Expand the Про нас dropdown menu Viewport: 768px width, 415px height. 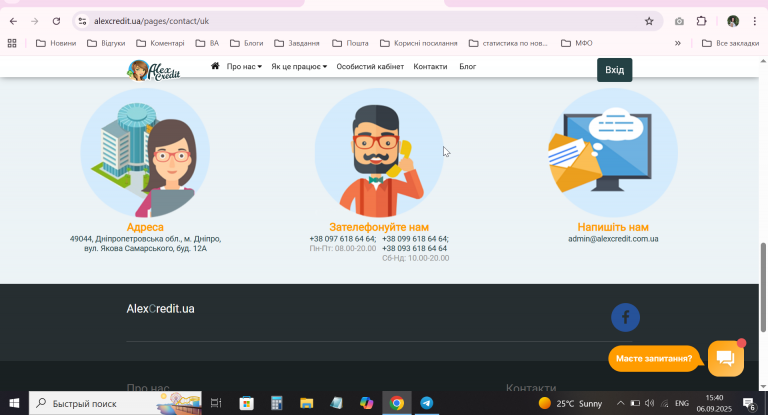pyautogui.click(x=244, y=66)
